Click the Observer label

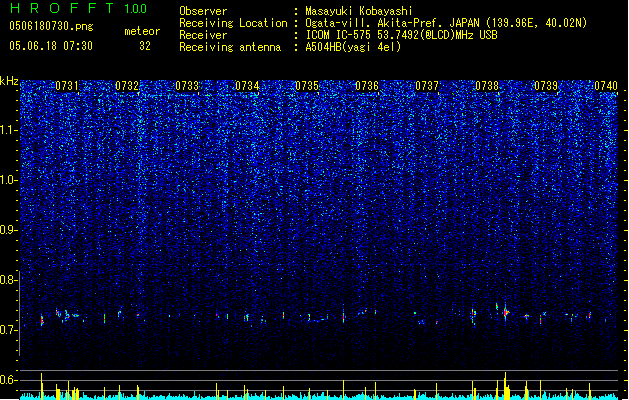[203, 11]
